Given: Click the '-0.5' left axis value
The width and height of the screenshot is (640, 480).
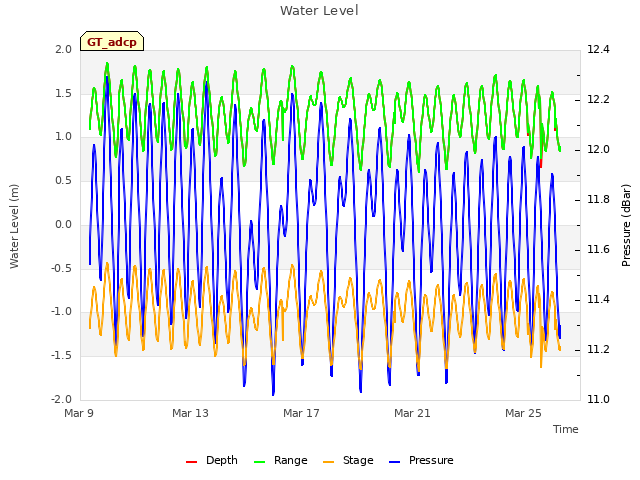Looking at the screenshot, I should [61, 268].
